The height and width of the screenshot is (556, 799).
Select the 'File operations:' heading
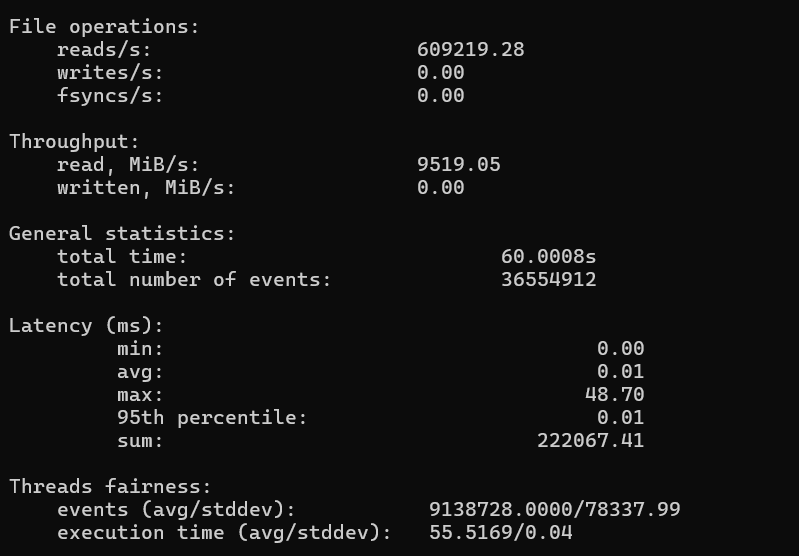(104, 27)
